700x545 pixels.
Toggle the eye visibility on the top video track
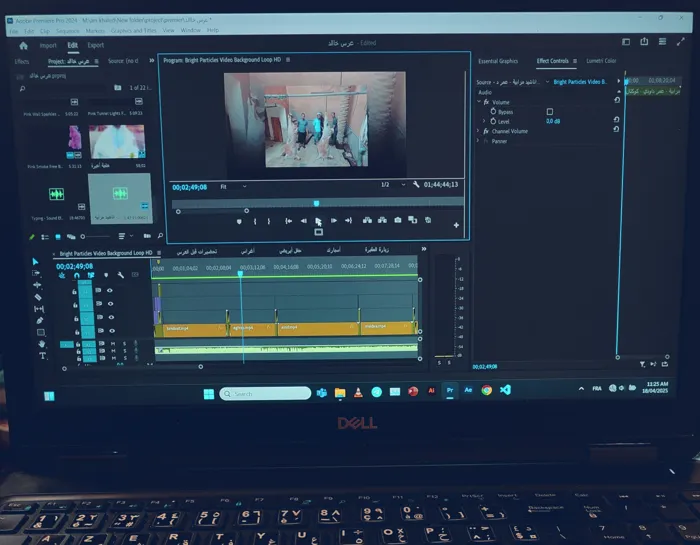pyautogui.click(x=110, y=290)
